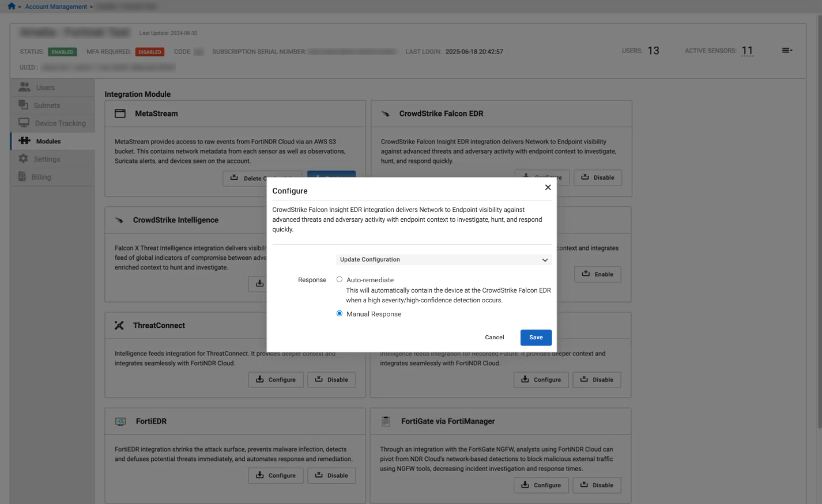Click the ThreatConnect card title
The image size is (822, 504).
pos(159,325)
